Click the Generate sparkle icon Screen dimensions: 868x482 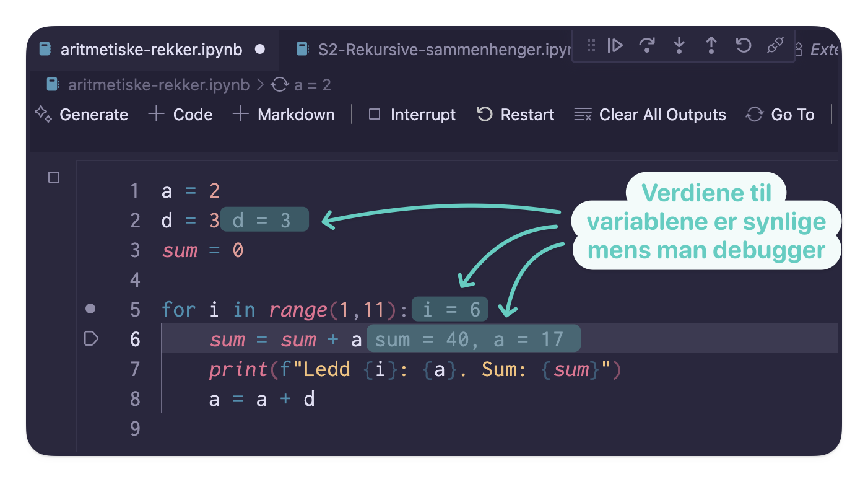pyautogui.click(x=42, y=114)
